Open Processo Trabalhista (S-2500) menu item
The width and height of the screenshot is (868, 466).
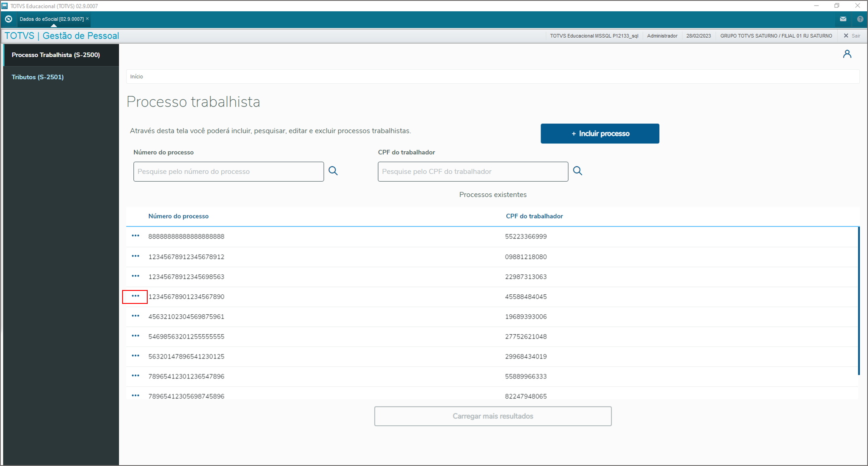click(61, 55)
